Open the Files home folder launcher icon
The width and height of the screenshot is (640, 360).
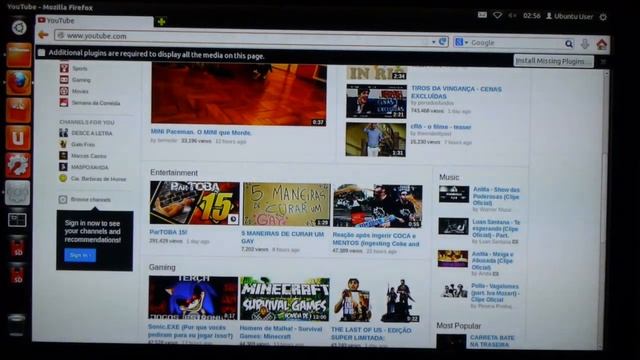(18, 55)
